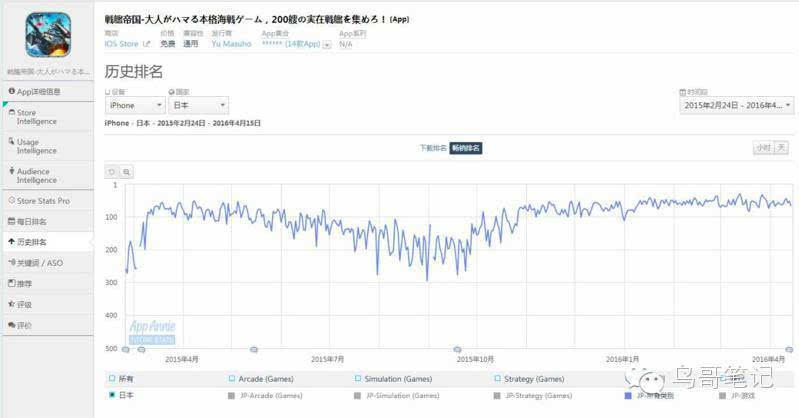Open the external link icon beside iOS Store
This screenshot has width=799, height=418.
point(147,44)
